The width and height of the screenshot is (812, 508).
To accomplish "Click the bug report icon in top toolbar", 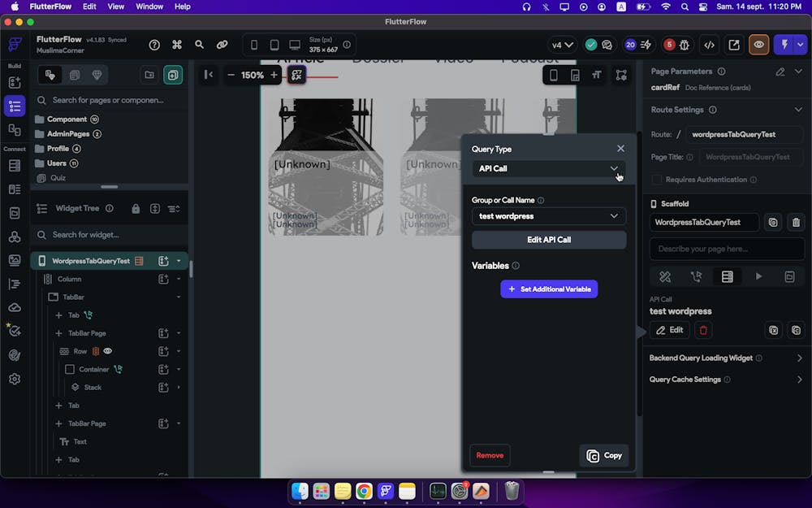I will (x=685, y=45).
